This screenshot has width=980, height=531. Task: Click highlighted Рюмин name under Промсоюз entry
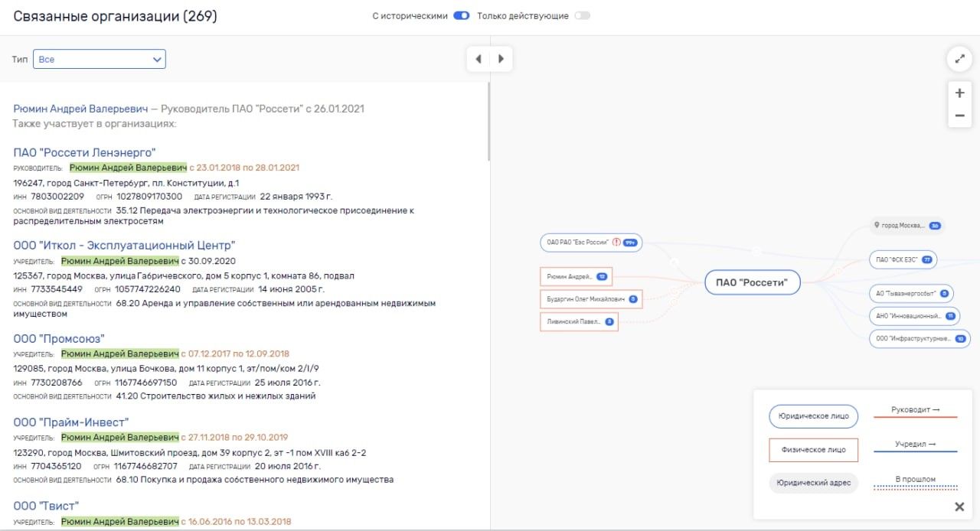(120, 354)
